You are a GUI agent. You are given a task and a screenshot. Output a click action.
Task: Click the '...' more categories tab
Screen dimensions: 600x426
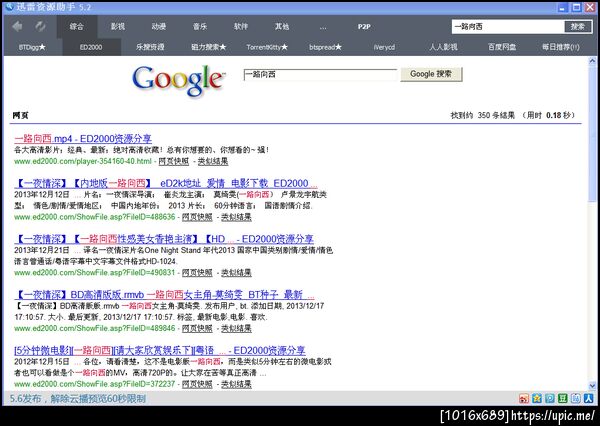[323, 27]
